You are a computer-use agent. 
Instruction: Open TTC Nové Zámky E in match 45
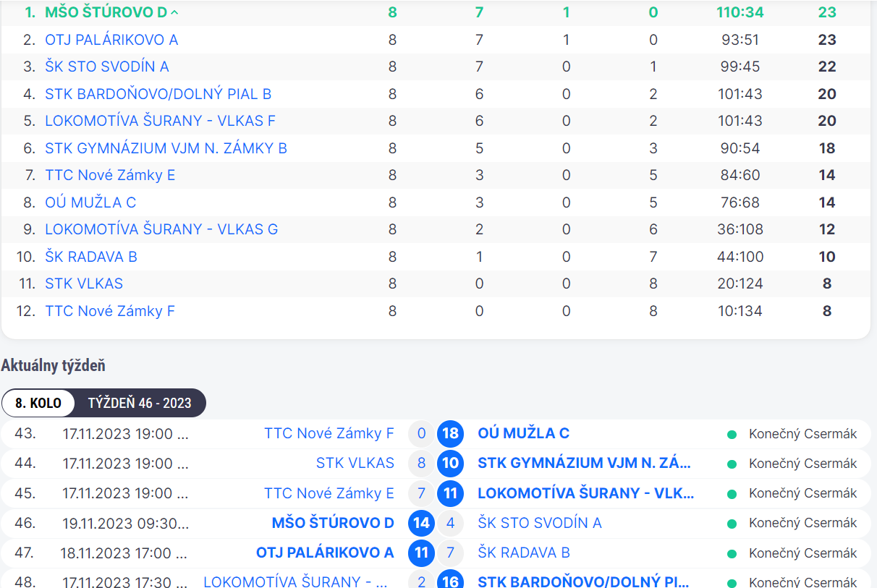pyautogui.click(x=329, y=493)
